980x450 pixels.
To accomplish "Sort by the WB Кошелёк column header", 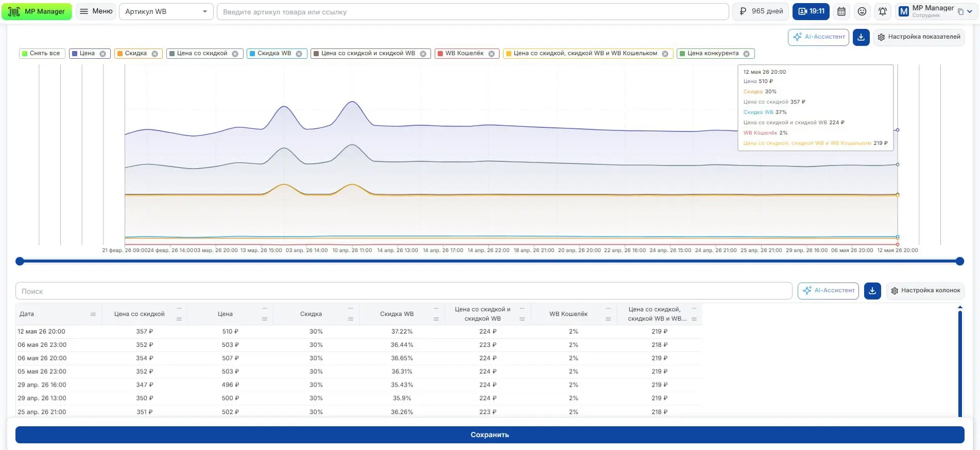I will [568, 314].
